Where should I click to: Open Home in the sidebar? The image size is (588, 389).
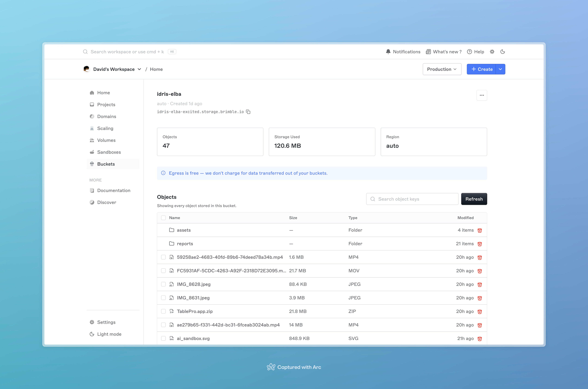[x=113, y=93]
